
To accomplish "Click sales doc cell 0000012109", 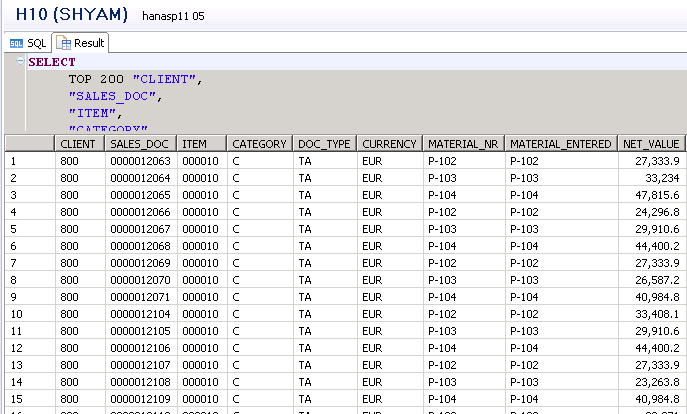I will tap(141, 399).
